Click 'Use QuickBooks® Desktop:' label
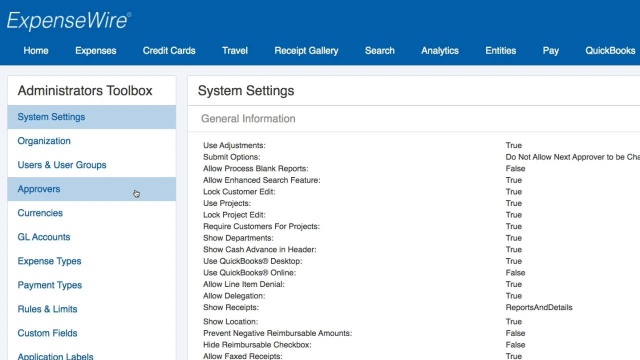The width and height of the screenshot is (640, 360). (253, 261)
